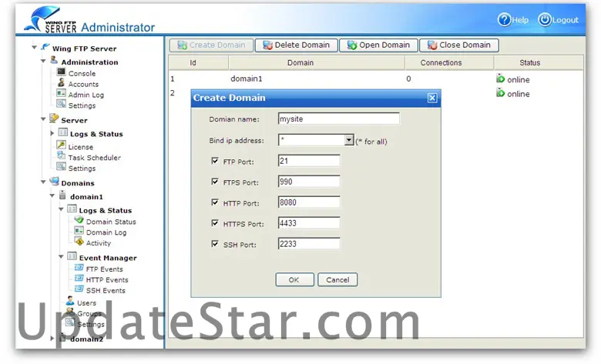The height and width of the screenshot is (364, 601).
Task: Click the HTTP Events icon
Action: (x=79, y=279)
